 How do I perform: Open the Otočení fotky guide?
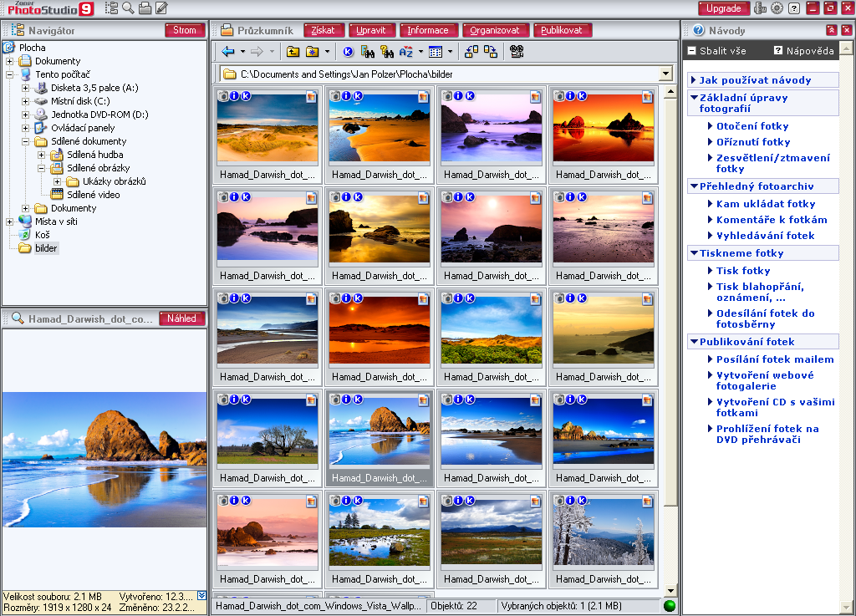tap(752, 126)
